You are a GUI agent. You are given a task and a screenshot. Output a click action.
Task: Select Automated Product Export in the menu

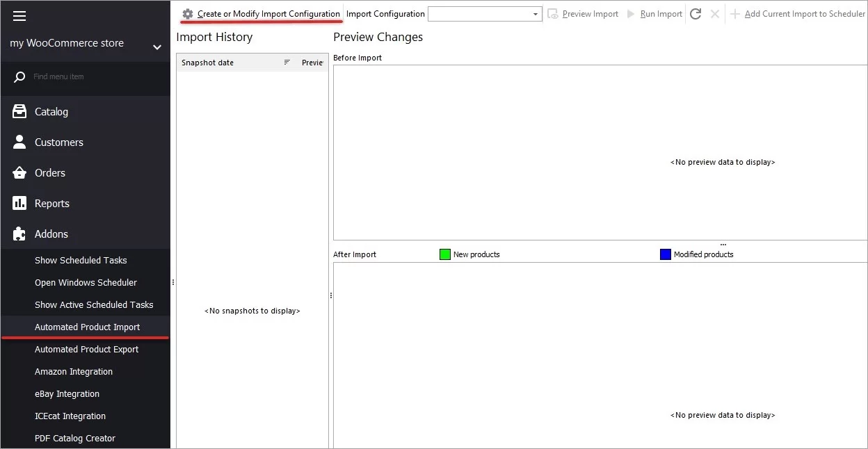[87, 349]
